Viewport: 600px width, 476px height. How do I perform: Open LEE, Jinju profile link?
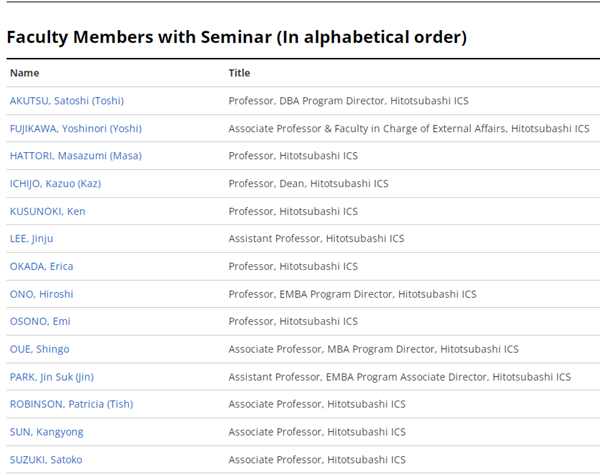tap(31, 239)
